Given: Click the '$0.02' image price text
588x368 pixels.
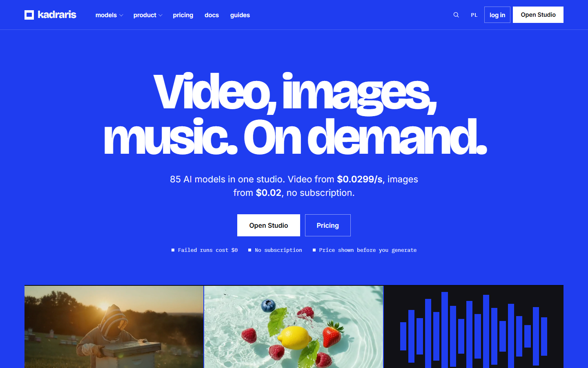Looking at the screenshot, I should pos(269,193).
